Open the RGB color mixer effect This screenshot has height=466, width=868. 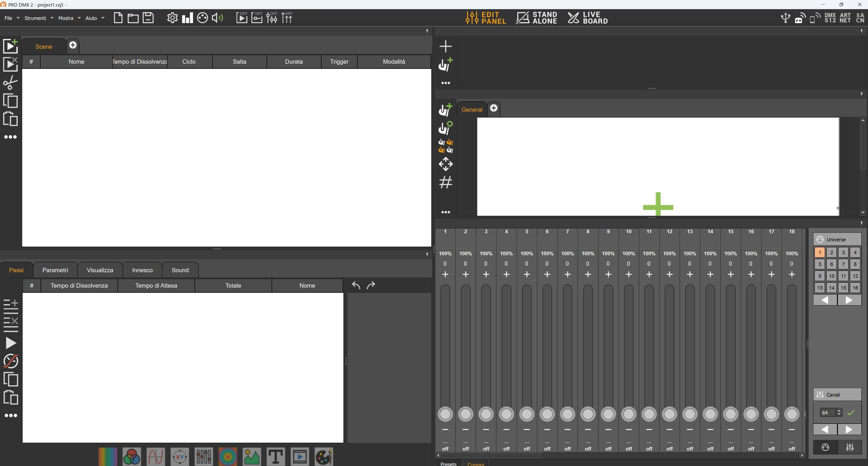[132, 457]
